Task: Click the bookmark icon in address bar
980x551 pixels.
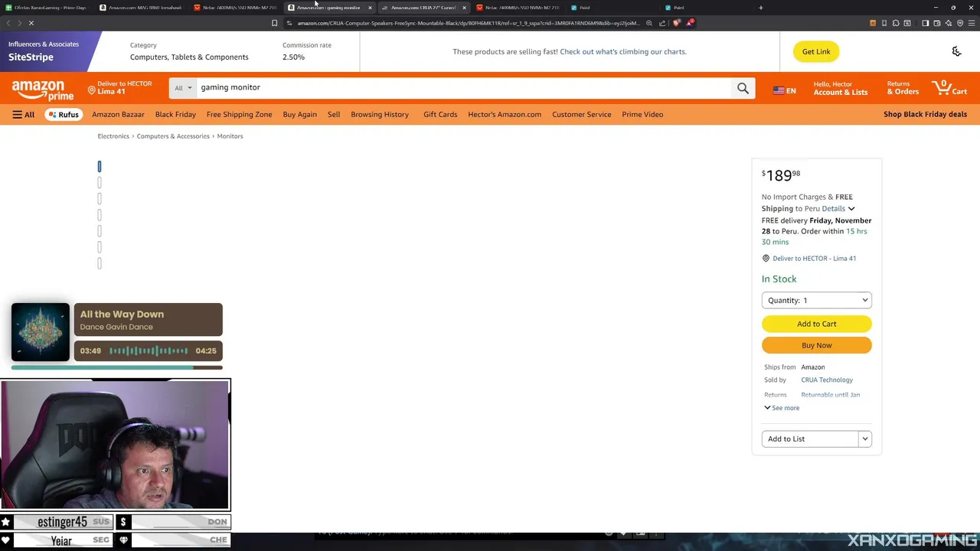Action: tap(274, 23)
